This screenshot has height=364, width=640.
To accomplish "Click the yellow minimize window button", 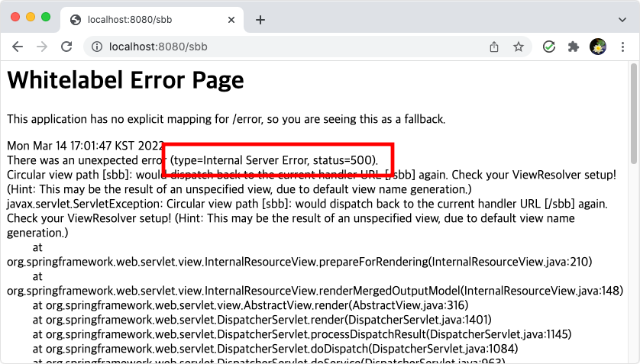I will 31,17.
